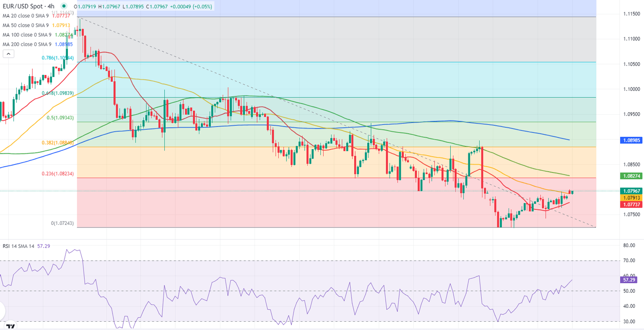Click the 0.236(1.08234) Fibonacci level label

coord(58,174)
